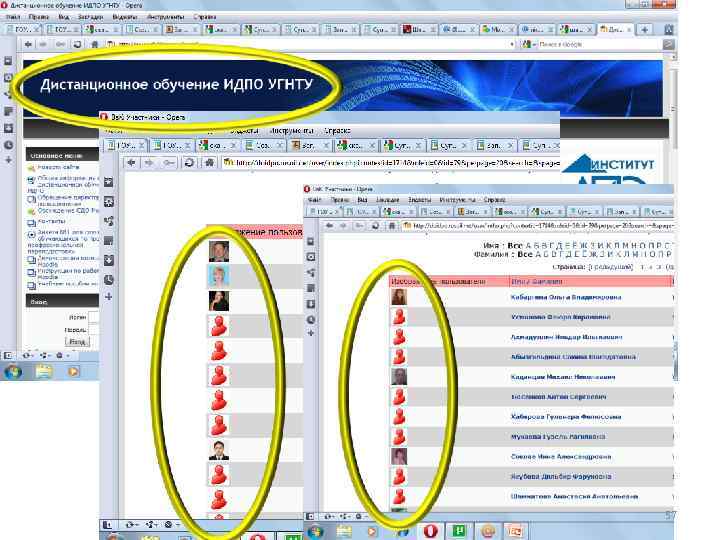
Task: Open Справка menu in middle Opera window
Action: tap(338, 130)
